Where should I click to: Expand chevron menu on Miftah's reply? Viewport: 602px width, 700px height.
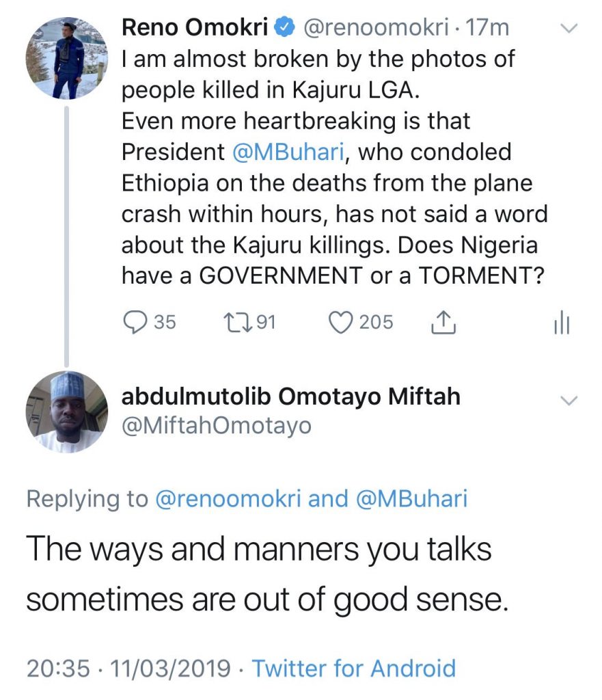coord(569,401)
